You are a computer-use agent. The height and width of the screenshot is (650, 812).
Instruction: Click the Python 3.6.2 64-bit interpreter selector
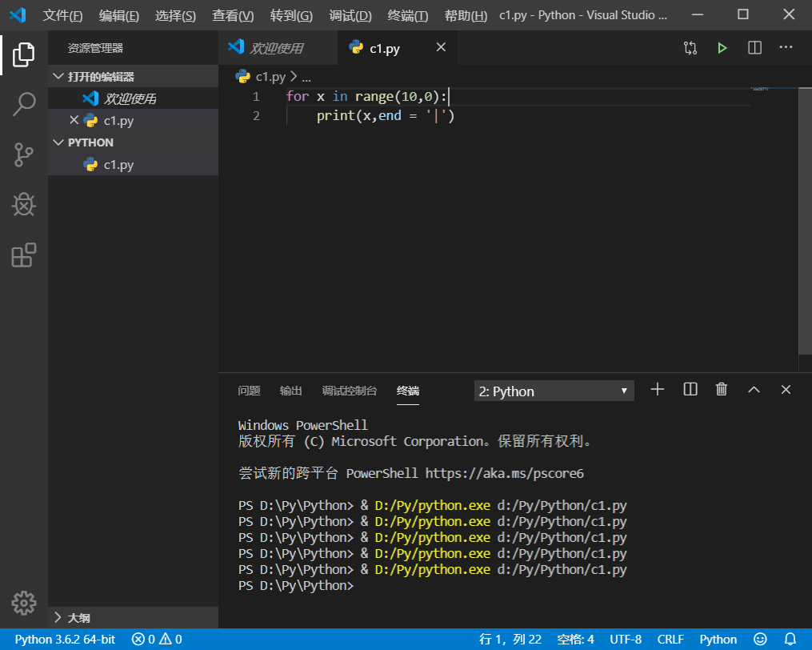65,639
